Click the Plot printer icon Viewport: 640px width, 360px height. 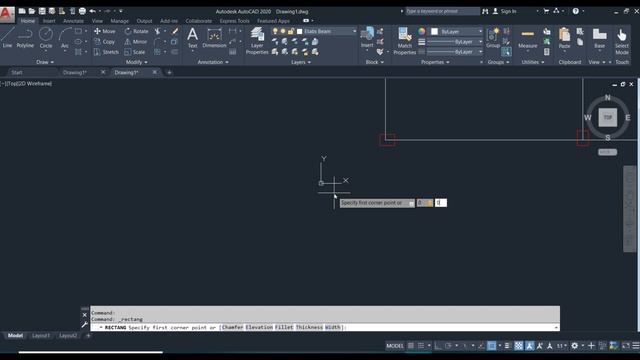pyautogui.click(x=82, y=11)
